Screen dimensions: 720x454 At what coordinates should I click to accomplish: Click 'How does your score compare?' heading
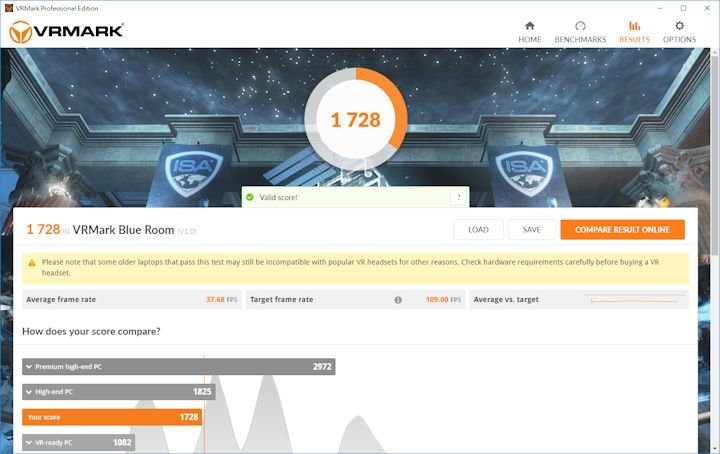point(91,331)
